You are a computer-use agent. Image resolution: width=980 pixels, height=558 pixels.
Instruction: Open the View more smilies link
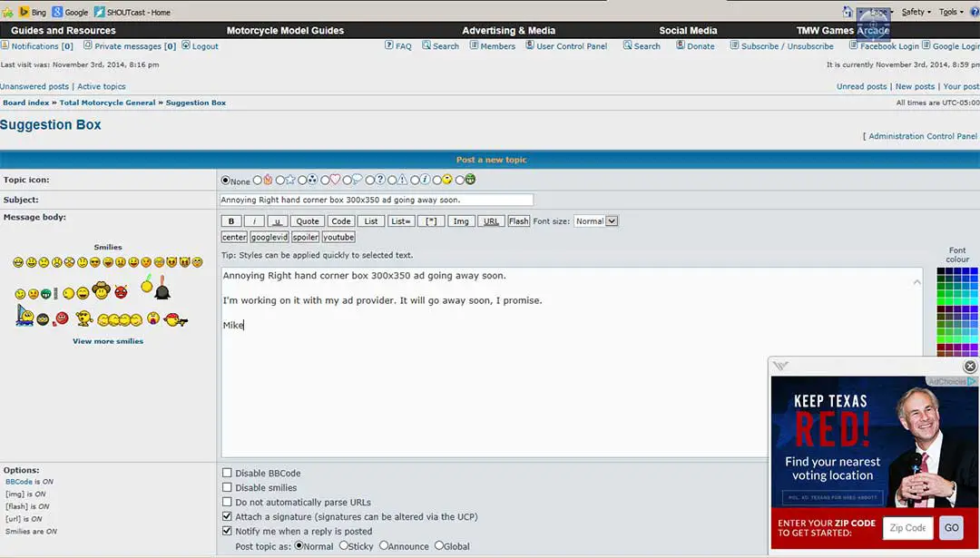(x=108, y=341)
